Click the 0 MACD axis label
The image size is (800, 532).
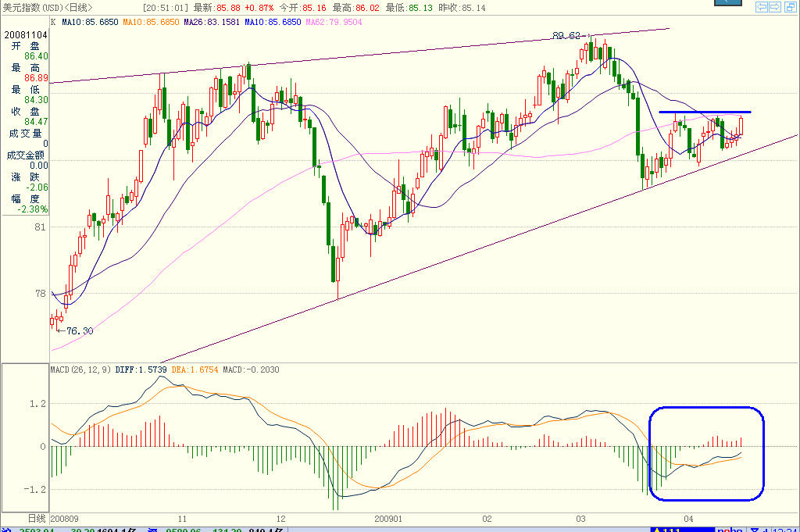43,446
